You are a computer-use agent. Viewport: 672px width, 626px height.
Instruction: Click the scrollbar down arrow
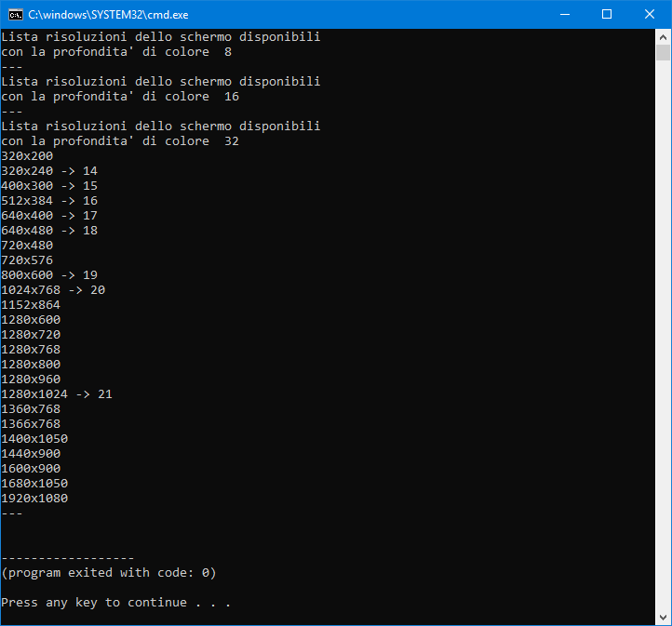pyautogui.click(x=663, y=617)
